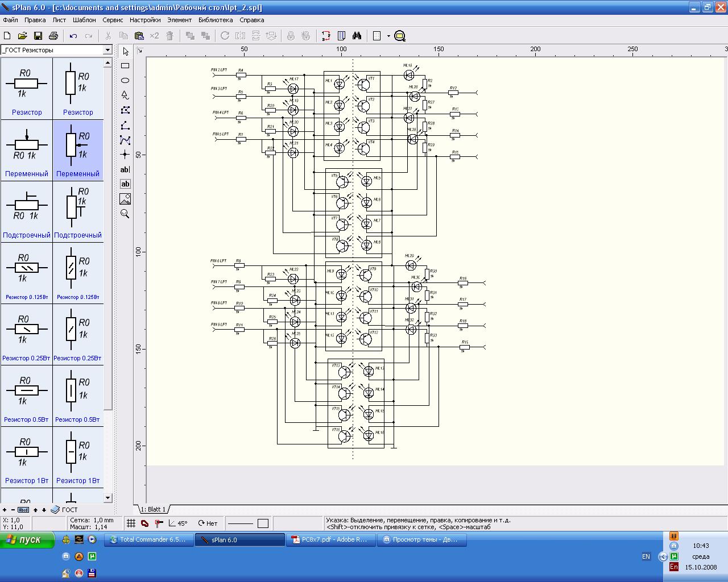Open the ГОСТ library book selector

(56, 510)
